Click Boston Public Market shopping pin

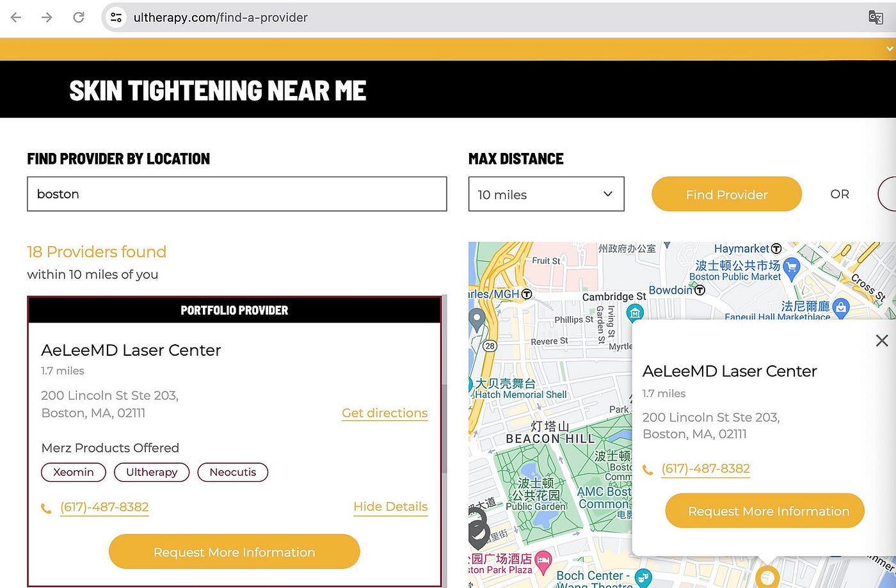point(792,267)
